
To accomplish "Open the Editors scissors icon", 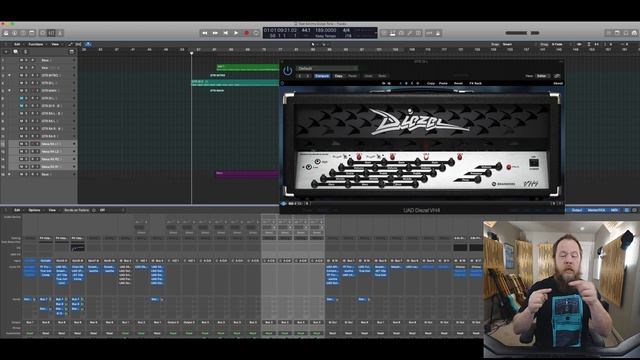I will point(60,33).
